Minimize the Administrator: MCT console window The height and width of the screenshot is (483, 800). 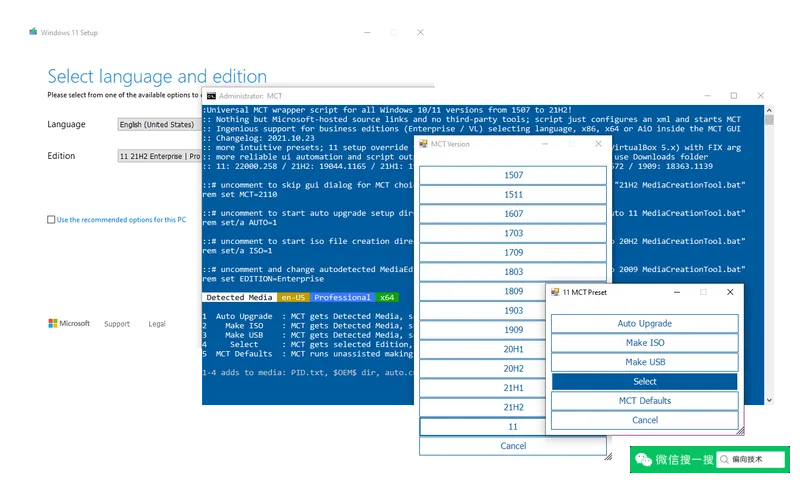tap(707, 95)
